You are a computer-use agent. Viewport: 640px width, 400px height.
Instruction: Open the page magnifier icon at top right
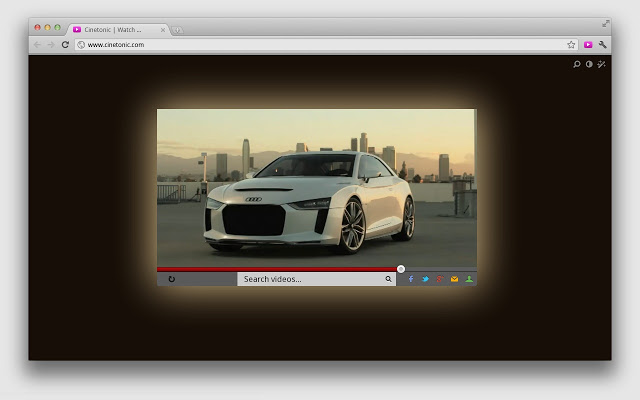pos(577,64)
